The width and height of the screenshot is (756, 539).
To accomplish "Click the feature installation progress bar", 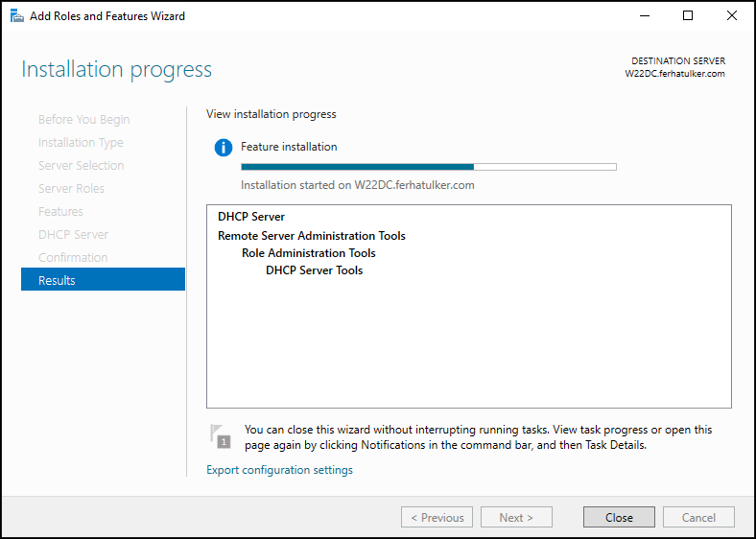I will tap(429, 167).
